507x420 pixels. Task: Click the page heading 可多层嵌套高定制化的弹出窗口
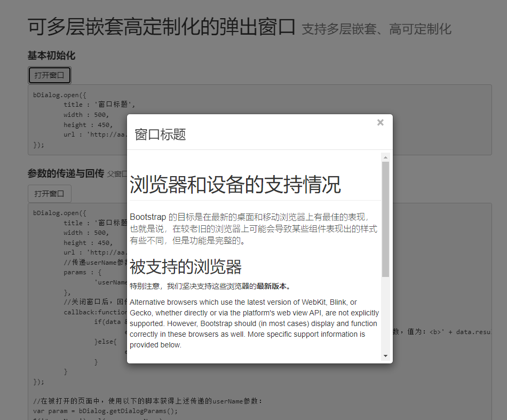[x=161, y=27]
